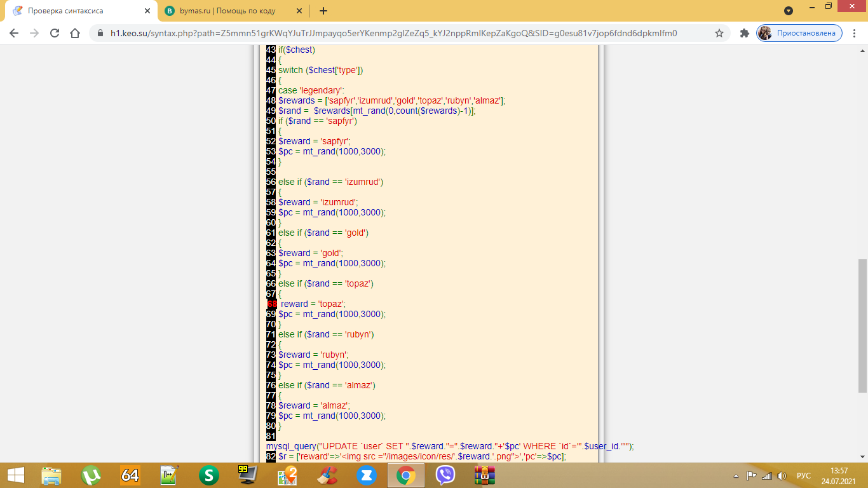Switch to the bymas.ru Помощь по коду tab
The width and height of the screenshot is (868, 488).
click(230, 11)
